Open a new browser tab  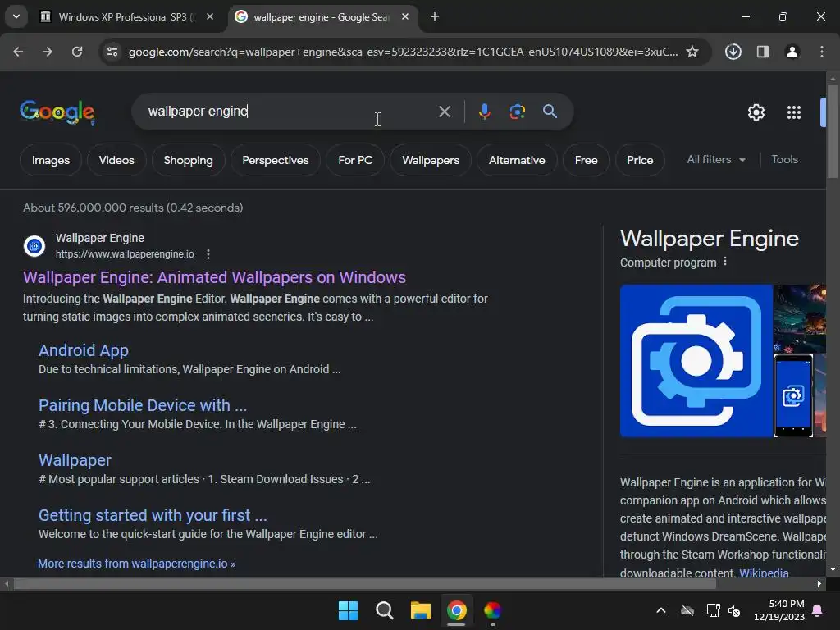(435, 16)
